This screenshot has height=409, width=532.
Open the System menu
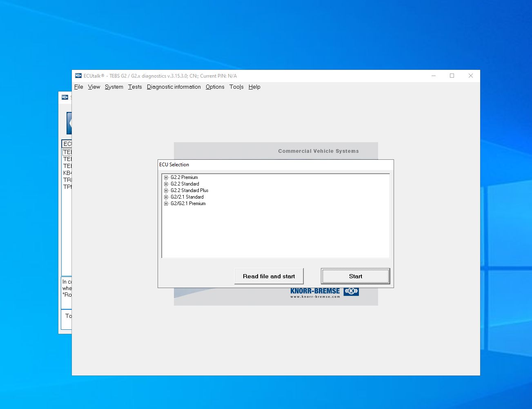tap(114, 87)
